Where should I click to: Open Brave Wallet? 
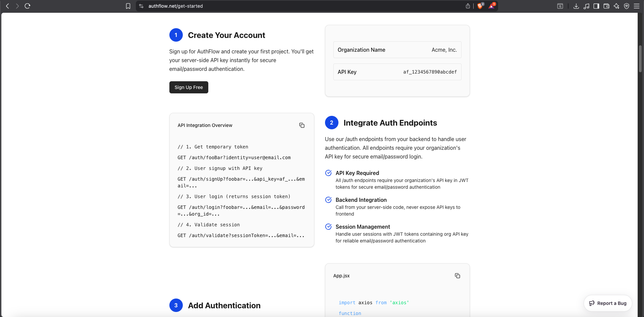(606, 6)
